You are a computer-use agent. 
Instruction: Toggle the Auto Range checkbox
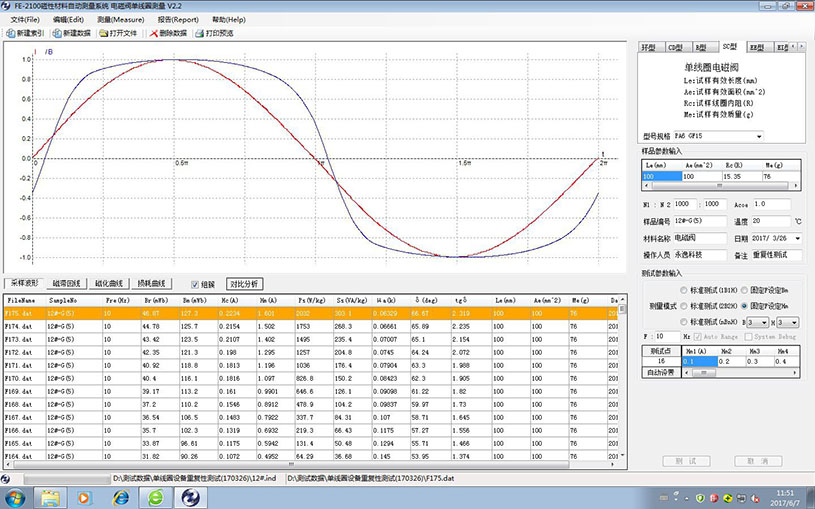[x=698, y=337]
